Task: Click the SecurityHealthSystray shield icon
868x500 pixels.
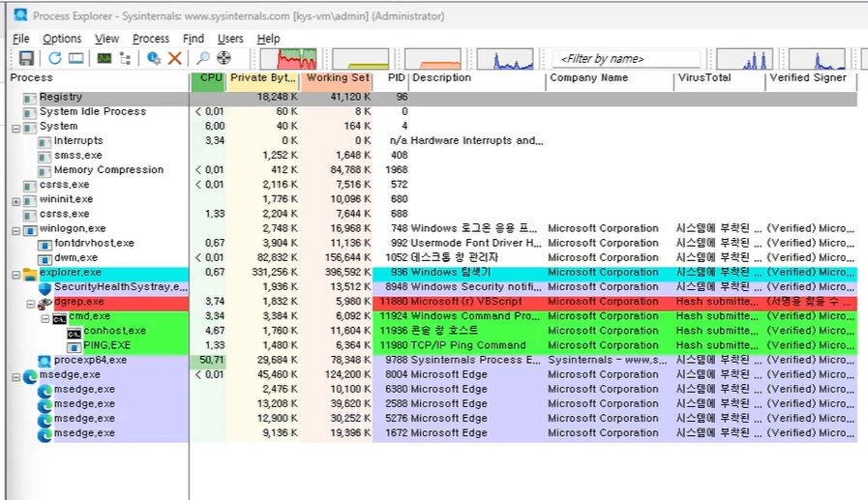Action: pyautogui.click(x=45, y=288)
